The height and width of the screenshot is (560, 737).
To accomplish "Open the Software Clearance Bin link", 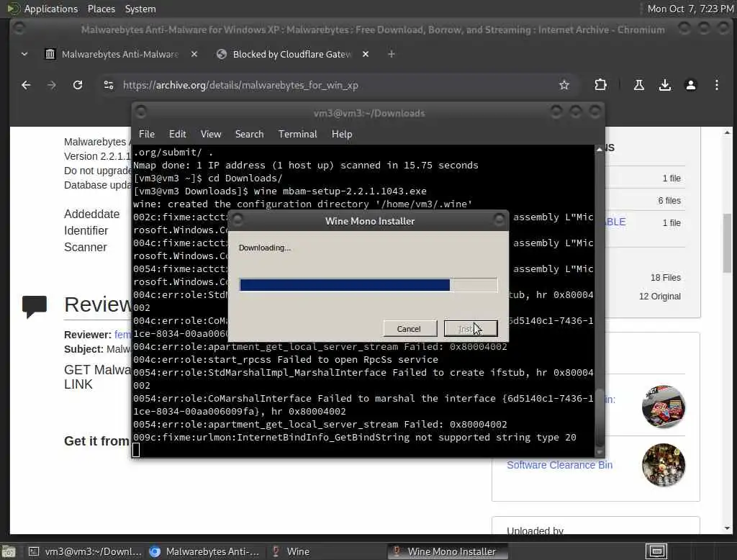I will tap(559, 465).
